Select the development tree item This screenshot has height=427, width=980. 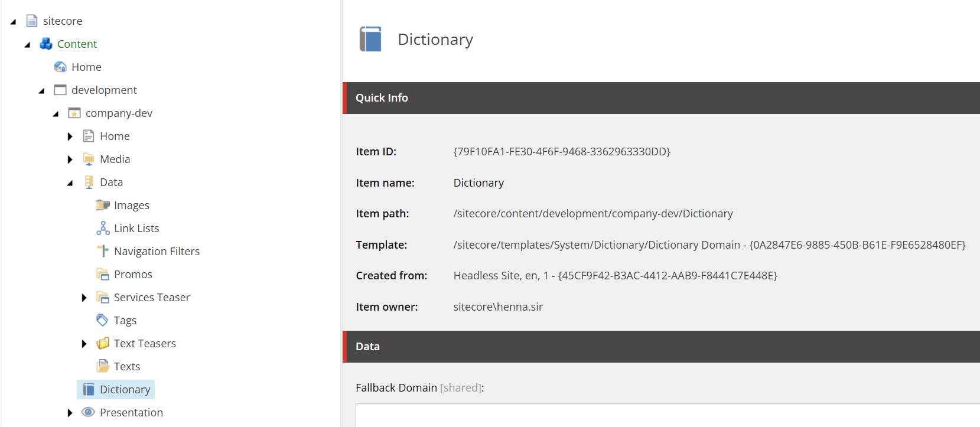coord(104,90)
